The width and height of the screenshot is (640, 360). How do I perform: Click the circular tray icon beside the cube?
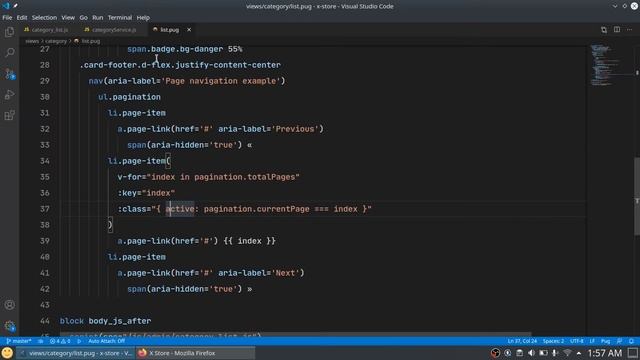(507, 353)
